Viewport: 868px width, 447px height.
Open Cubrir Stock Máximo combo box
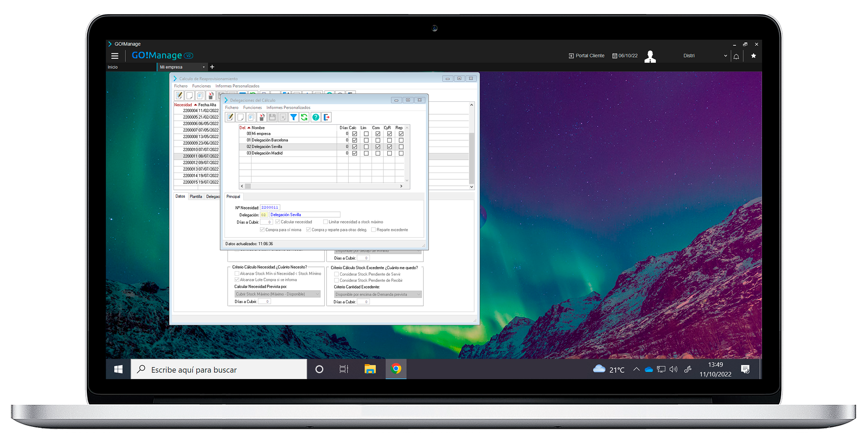(277, 294)
